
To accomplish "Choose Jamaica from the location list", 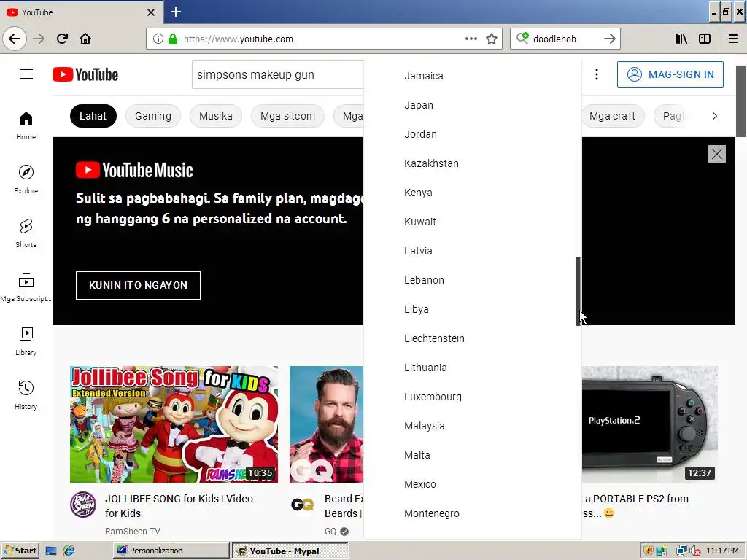I will (473, 76).
